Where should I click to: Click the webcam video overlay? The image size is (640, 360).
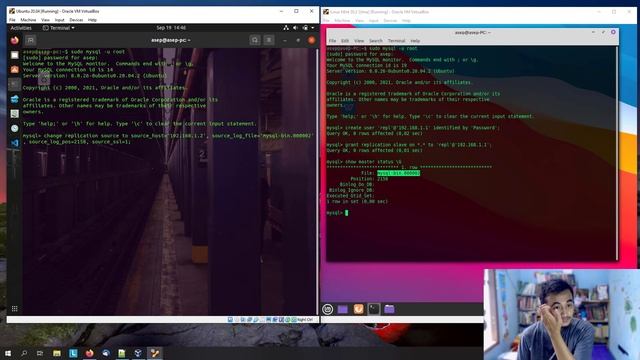pyautogui.click(x=562, y=314)
